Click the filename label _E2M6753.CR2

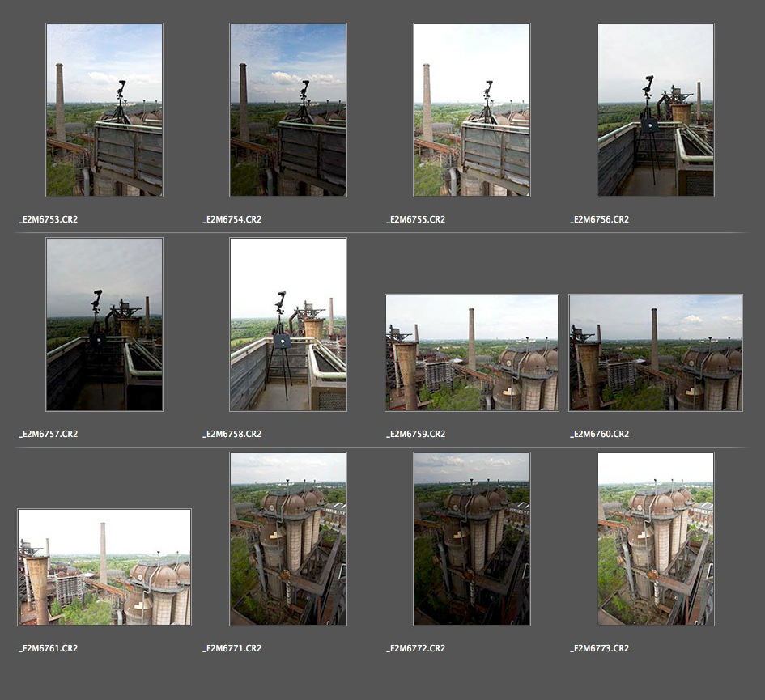(49, 219)
